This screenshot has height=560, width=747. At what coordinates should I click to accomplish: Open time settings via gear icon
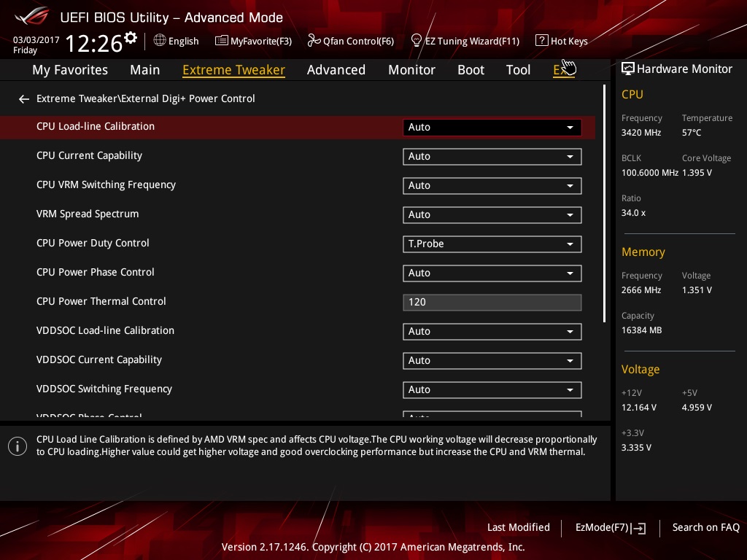click(131, 37)
